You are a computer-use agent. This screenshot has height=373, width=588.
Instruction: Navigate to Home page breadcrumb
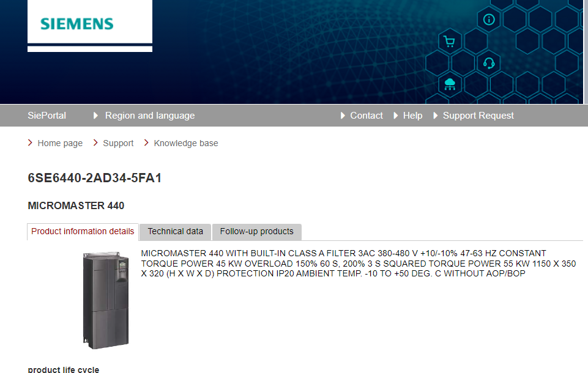(60, 143)
